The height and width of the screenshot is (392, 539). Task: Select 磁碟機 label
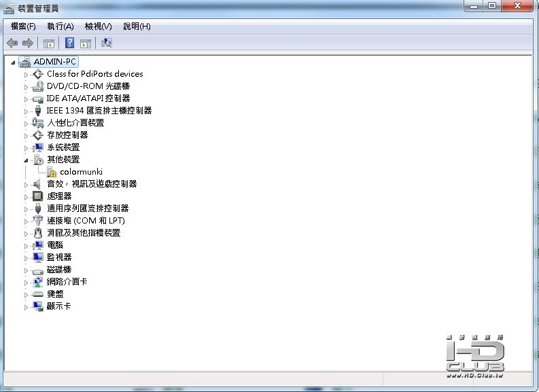coord(58,270)
